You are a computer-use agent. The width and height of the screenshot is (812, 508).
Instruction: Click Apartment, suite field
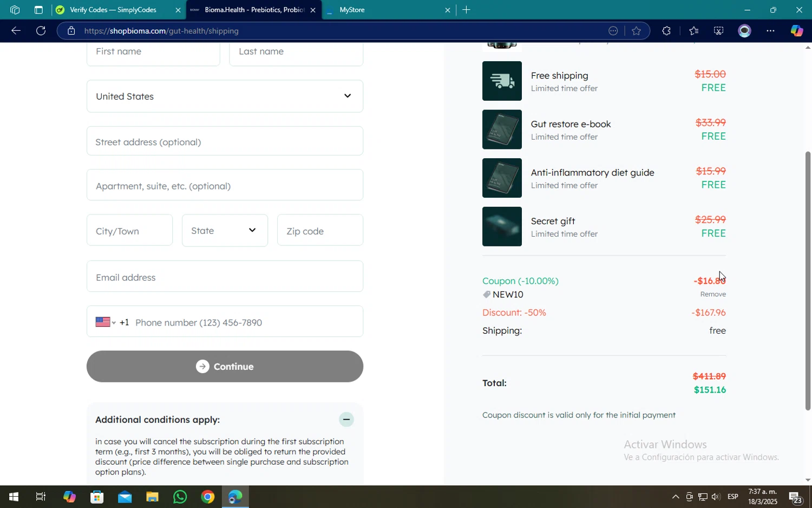tap(225, 185)
